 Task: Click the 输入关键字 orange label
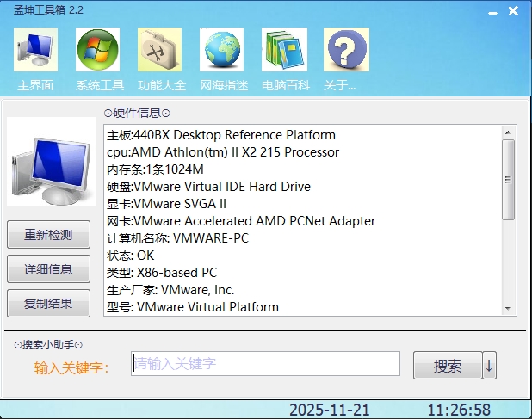click(x=71, y=367)
